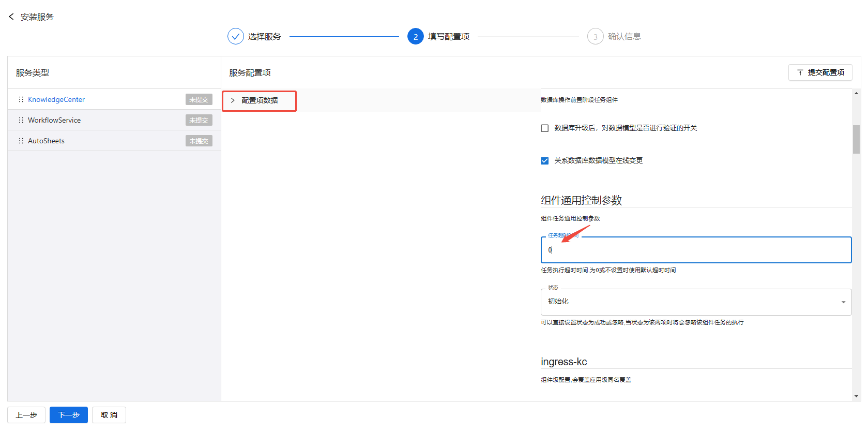868x432 pixels.
Task: Click the step 3 circle for 确认信息
Action: [596, 36]
